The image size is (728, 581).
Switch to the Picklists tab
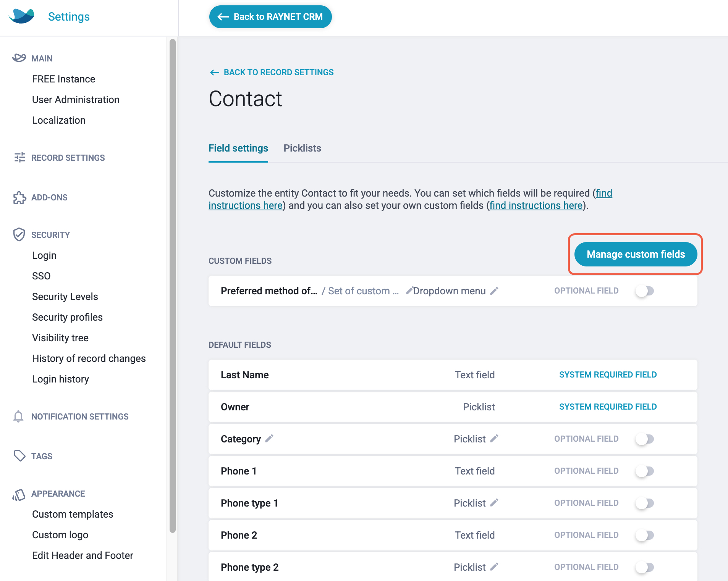(x=302, y=148)
